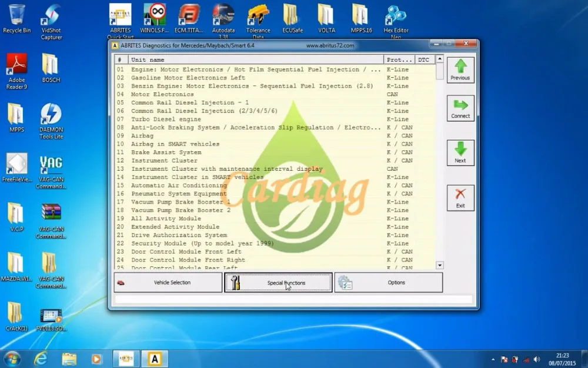Select row 02 Gasoline Motor Electronics Left
Screen dimensions: 588x368
coord(275,78)
